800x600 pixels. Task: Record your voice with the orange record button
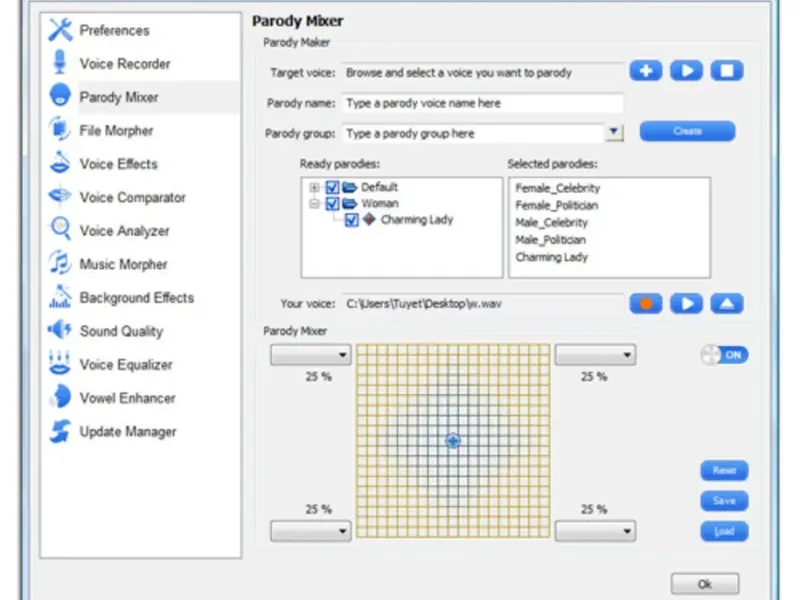pyautogui.click(x=646, y=303)
